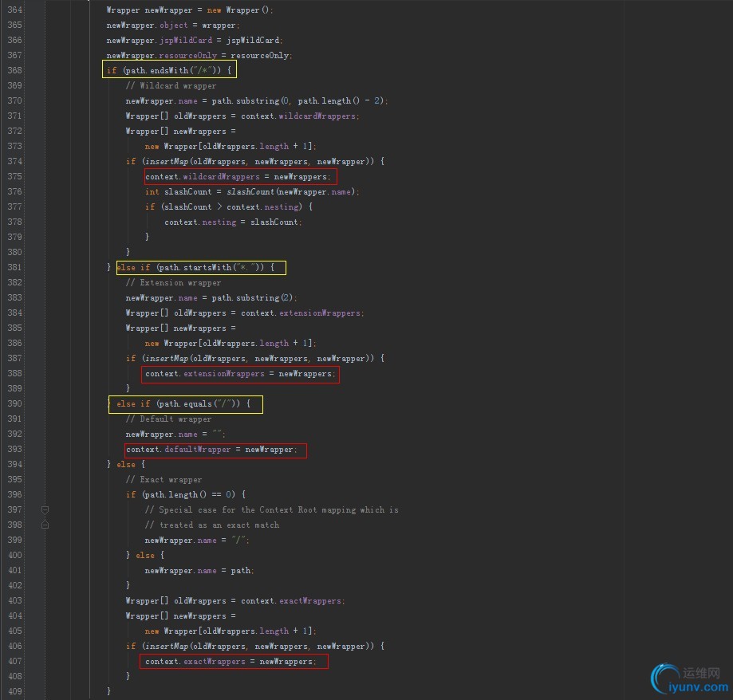The width and height of the screenshot is (733, 700).
Task: Click the "// Wildcard wrapper" comment
Action: 171,86
